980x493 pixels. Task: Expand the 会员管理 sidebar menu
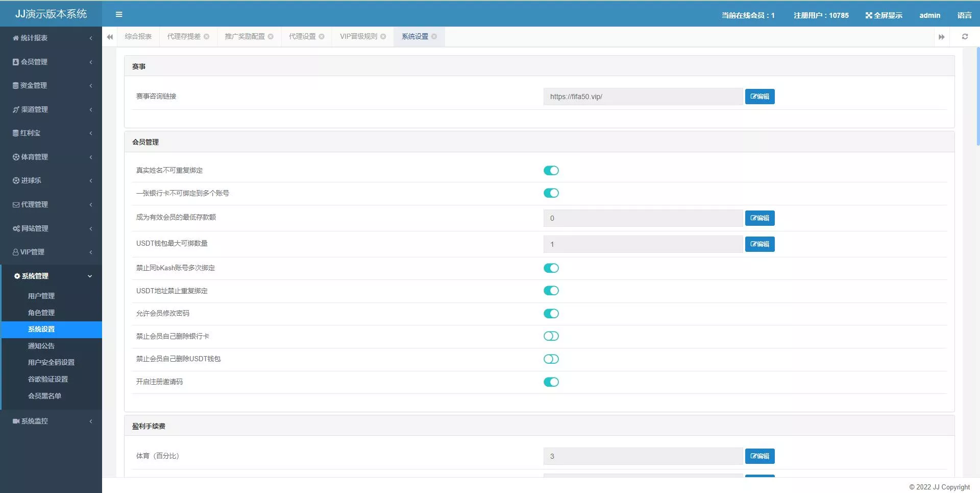click(51, 62)
